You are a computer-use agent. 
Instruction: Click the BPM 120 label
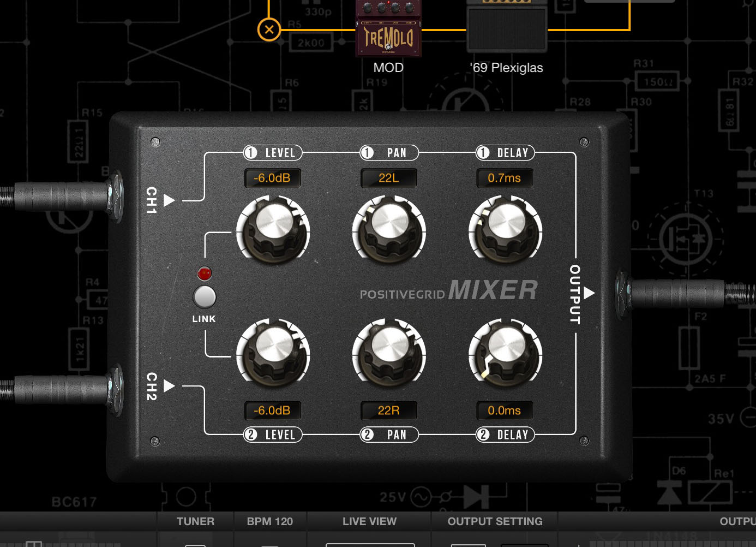click(x=270, y=521)
